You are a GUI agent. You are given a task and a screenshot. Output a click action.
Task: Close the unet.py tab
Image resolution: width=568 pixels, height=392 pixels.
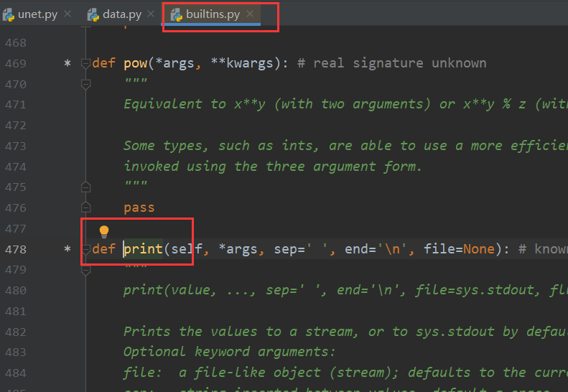pyautogui.click(x=67, y=14)
